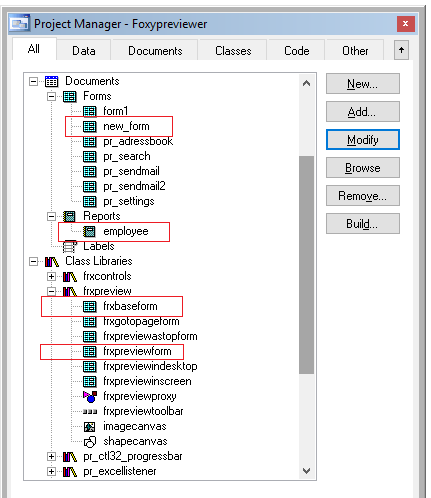Image resolution: width=431 pixels, height=498 pixels.
Task: Click the Modify button
Action: (363, 140)
